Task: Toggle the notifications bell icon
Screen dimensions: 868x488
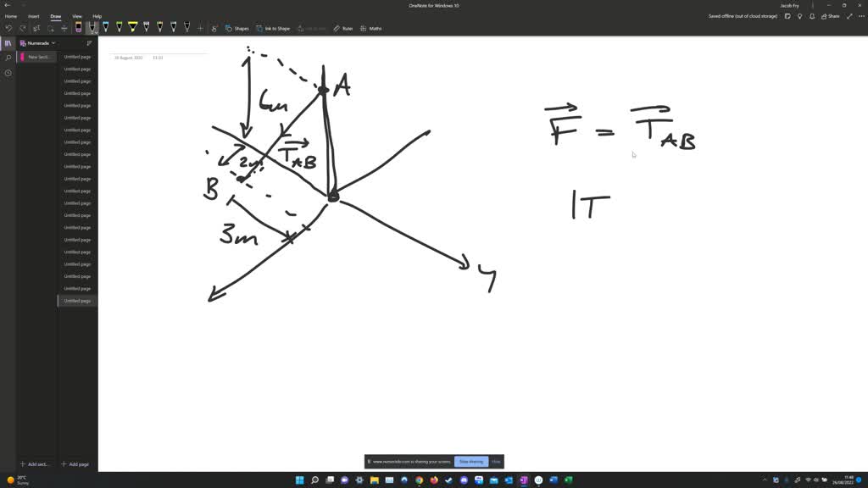Action: pyautogui.click(x=811, y=16)
